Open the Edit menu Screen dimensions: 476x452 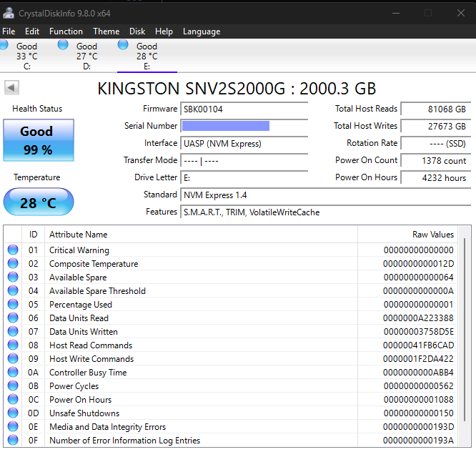coord(32,31)
